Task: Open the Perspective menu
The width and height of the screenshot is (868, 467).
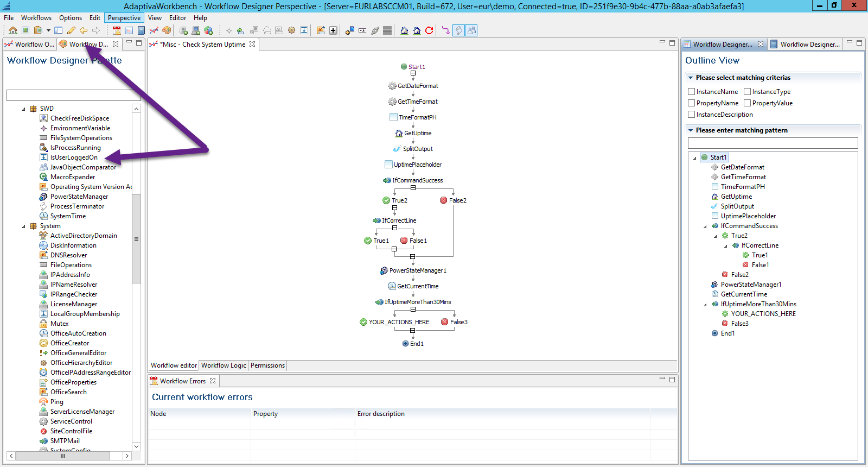Action: 124,18
